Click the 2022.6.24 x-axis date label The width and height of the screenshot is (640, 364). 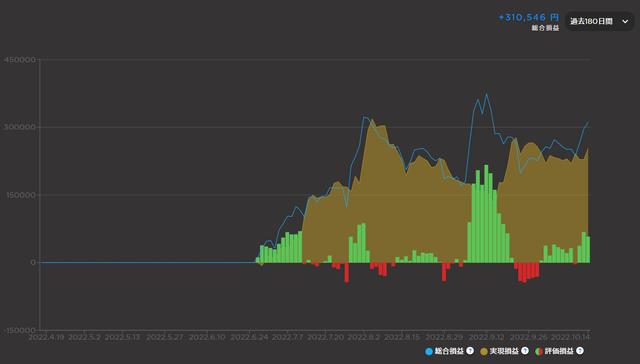(x=249, y=337)
